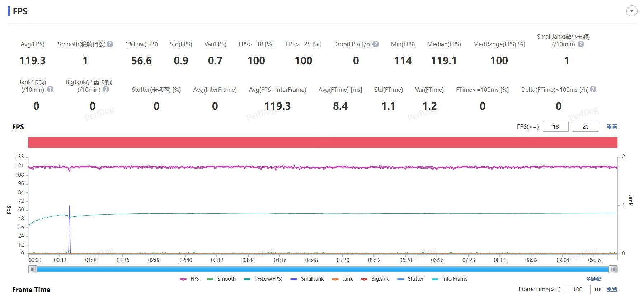Toggle InterFrame legend entry
The image size is (644, 296).
point(450,279)
